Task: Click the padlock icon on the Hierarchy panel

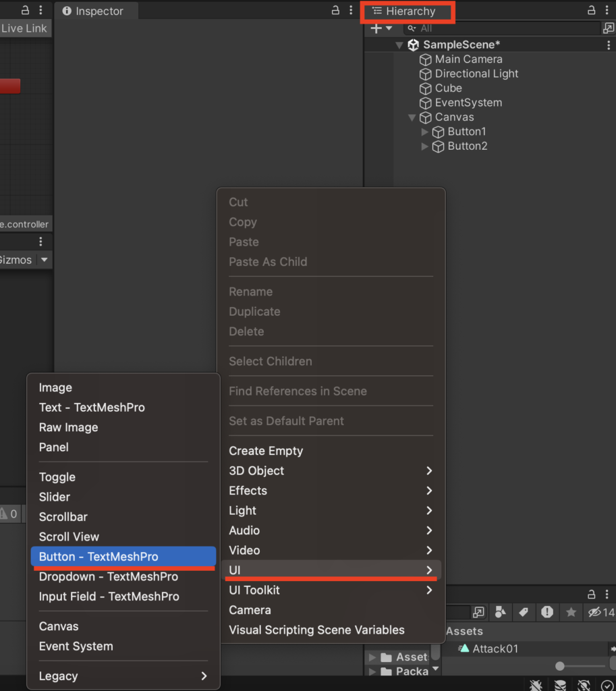Action: (590, 11)
